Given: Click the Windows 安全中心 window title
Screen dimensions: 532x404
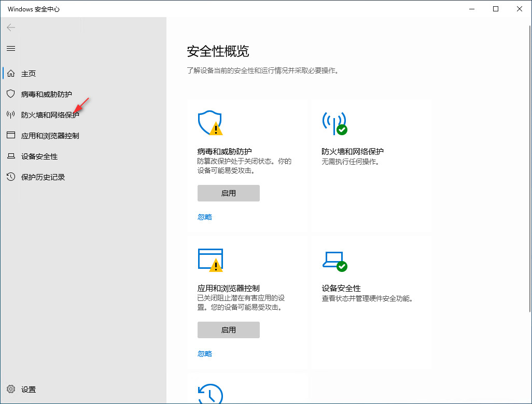Looking at the screenshot, I should [34, 9].
